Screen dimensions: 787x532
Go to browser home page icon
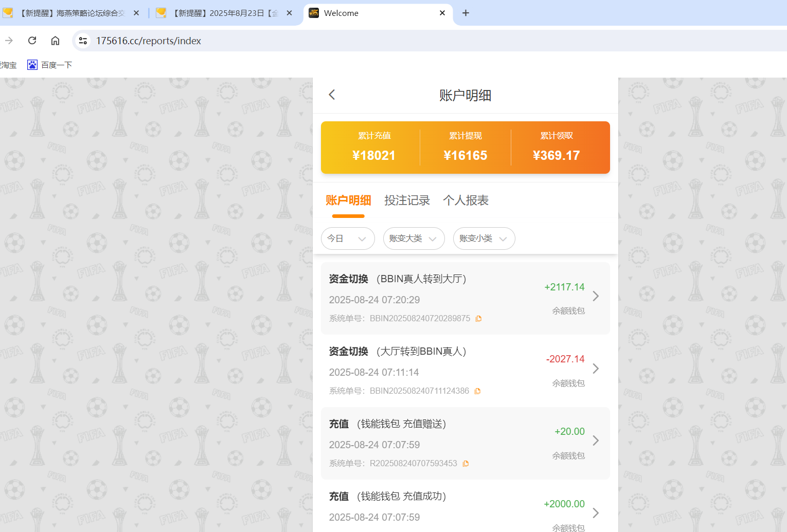[55, 41]
